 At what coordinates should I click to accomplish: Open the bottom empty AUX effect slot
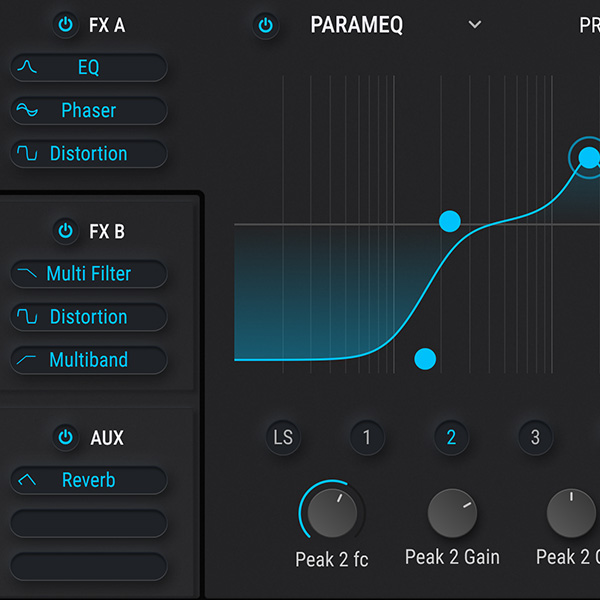(89, 566)
